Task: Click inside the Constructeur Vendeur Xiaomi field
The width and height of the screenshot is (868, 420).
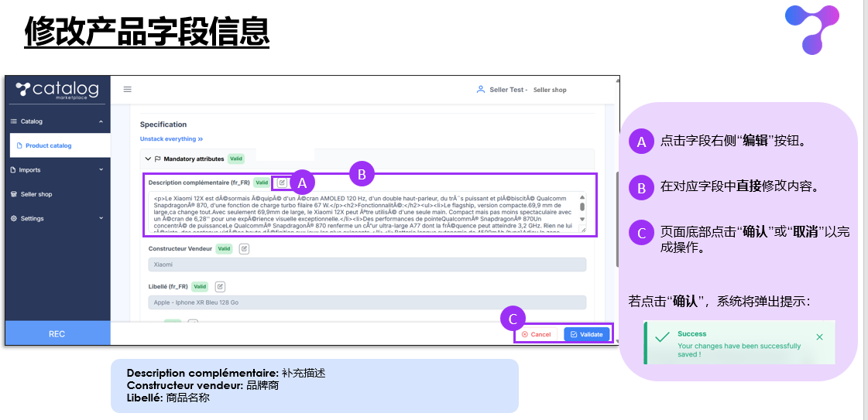Action: pyautogui.click(x=367, y=265)
